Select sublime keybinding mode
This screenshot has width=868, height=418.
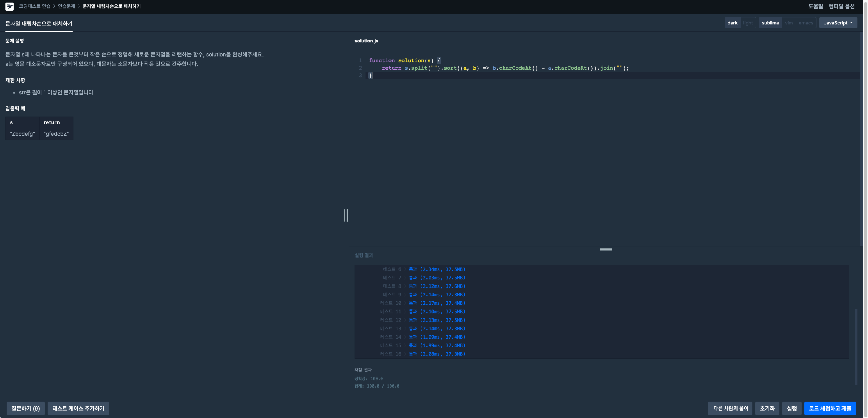click(x=770, y=23)
